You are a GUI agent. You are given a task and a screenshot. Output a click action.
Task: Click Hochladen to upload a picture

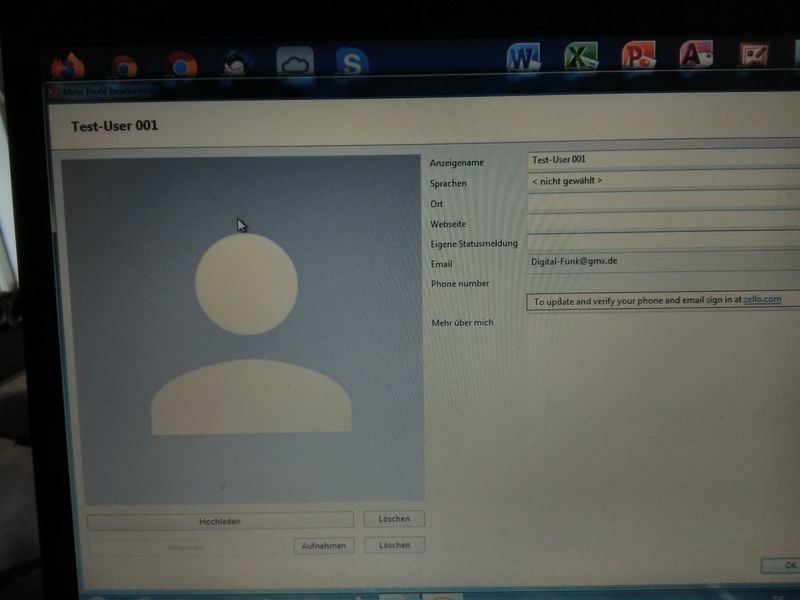click(x=220, y=521)
